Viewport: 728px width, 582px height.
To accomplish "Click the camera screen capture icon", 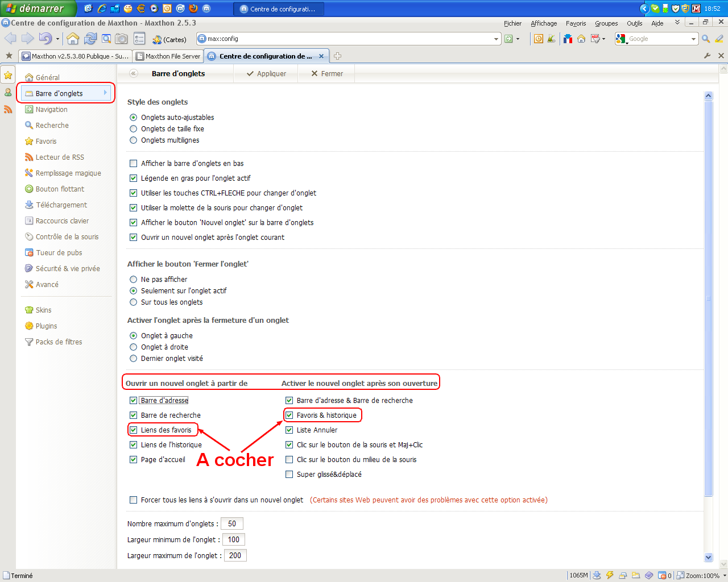I will tap(121, 39).
